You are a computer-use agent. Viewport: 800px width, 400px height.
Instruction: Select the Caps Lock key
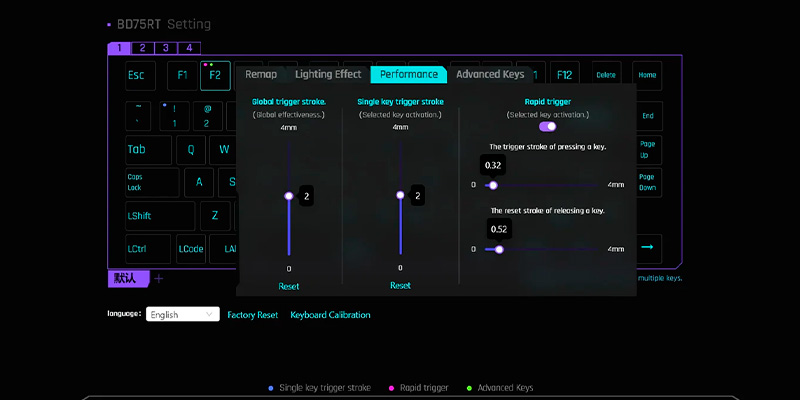[152, 182]
